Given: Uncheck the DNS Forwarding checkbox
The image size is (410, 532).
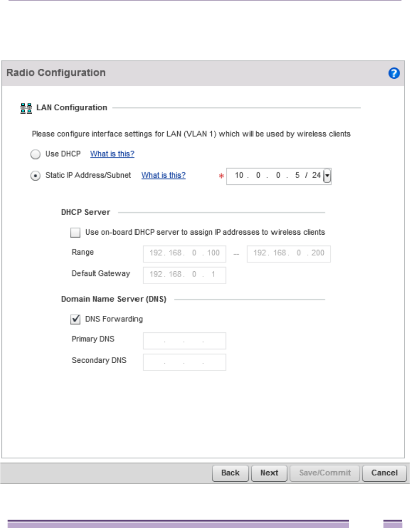Looking at the screenshot, I should point(75,320).
